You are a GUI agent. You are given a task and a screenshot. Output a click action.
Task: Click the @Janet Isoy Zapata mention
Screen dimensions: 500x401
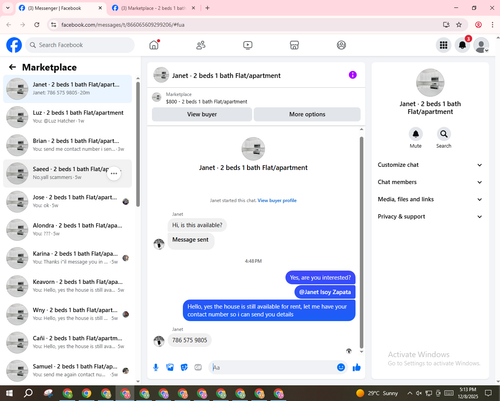click(325, 292)
